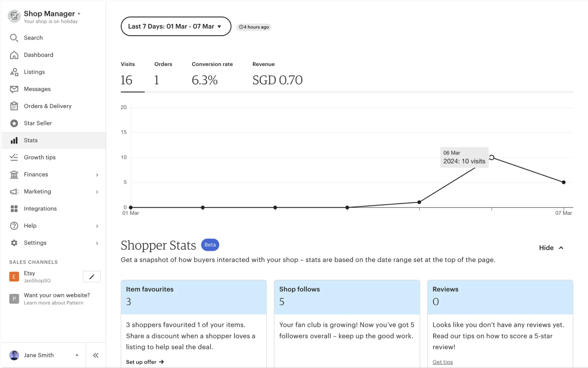Screen dimensions: 588x368
Task: Click the 07 Mar data point on chart
Action: 564,182
